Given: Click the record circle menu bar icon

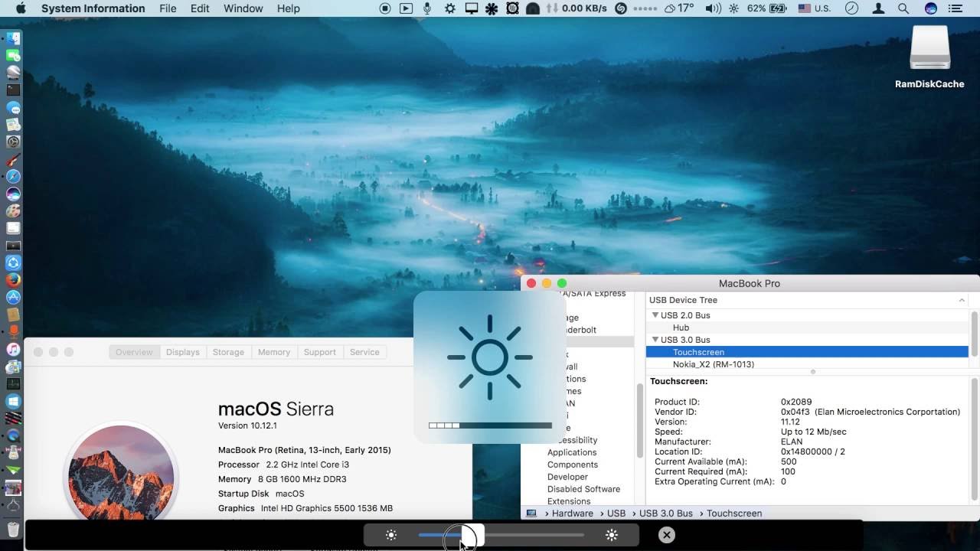Looking at the screenshot, I should tap(385, 8).
